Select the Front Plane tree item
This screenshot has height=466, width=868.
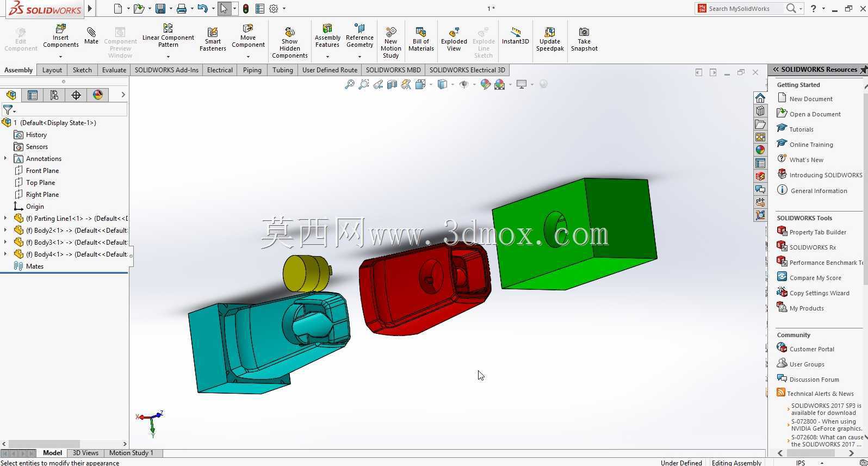coord(42,171)
